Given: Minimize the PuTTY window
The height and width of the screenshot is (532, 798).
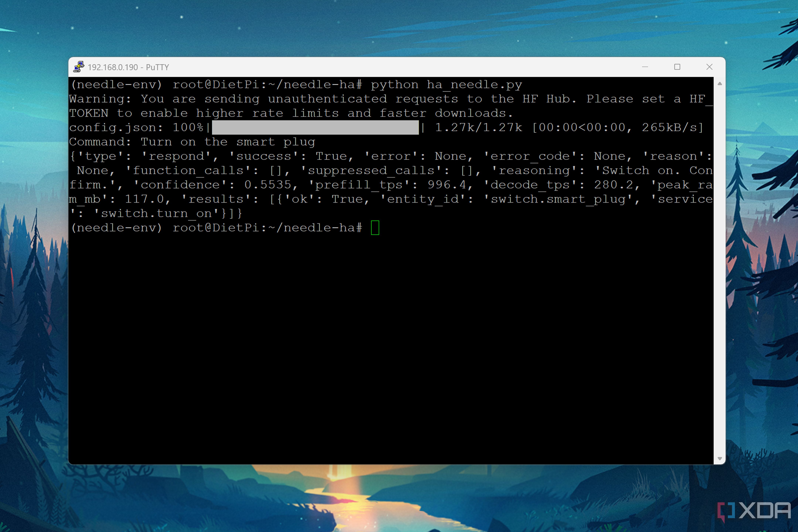Looking at the screenshot, I should [x=645, y=67].
